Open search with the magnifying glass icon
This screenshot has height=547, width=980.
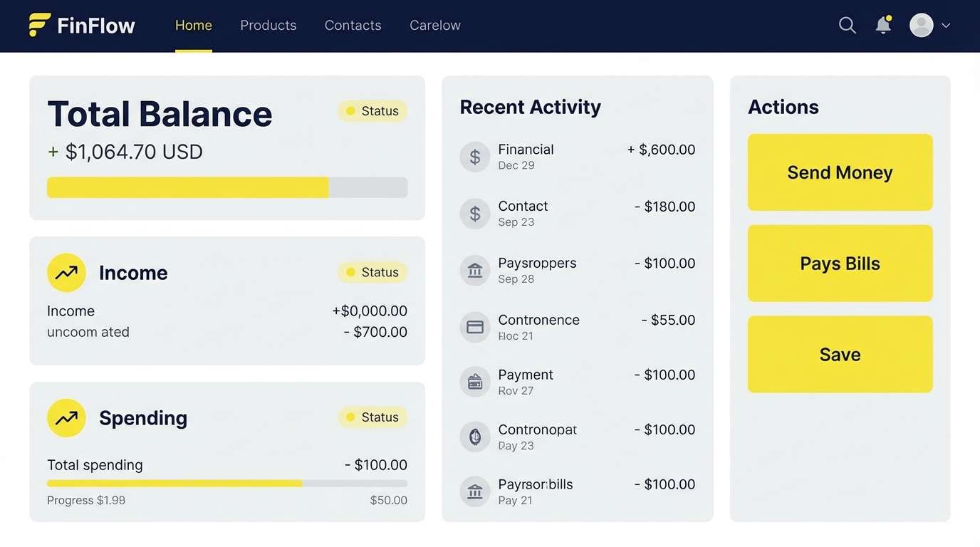pos(847,24)
